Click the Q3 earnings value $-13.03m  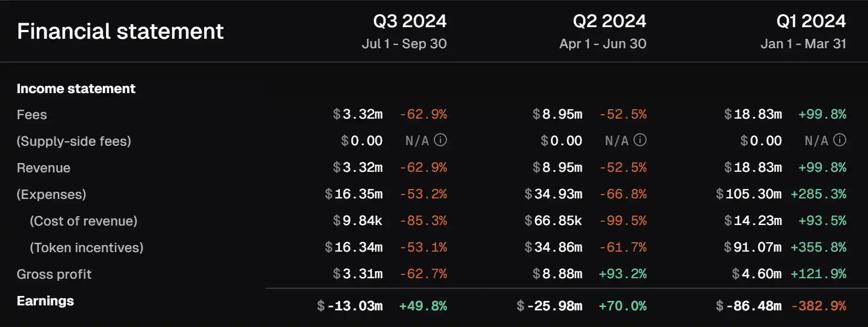click(x=349, y=306)
